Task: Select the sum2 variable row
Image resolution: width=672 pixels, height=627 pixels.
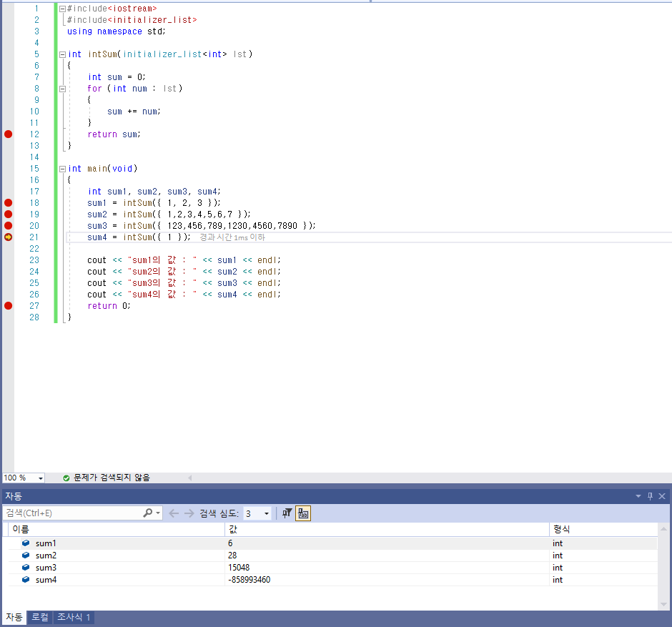Action: [x=332, y=556]
